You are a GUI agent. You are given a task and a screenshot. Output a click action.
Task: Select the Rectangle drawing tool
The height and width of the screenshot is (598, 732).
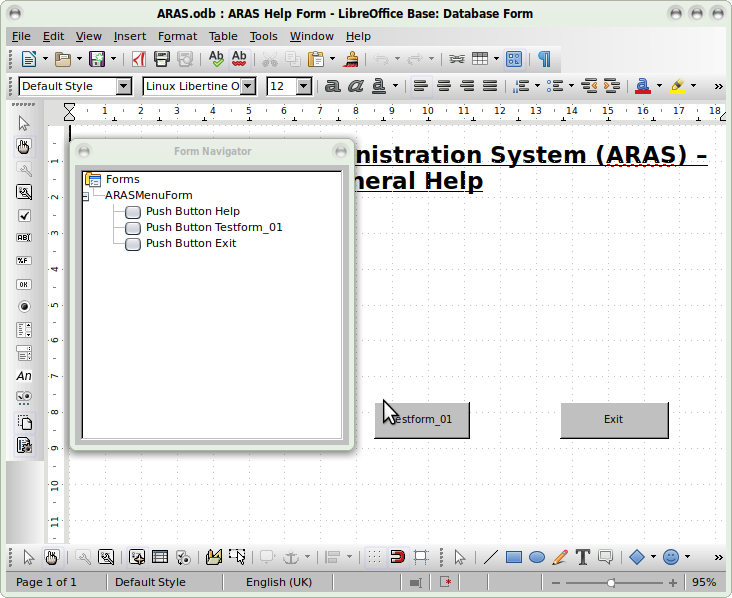click(514, 557)
